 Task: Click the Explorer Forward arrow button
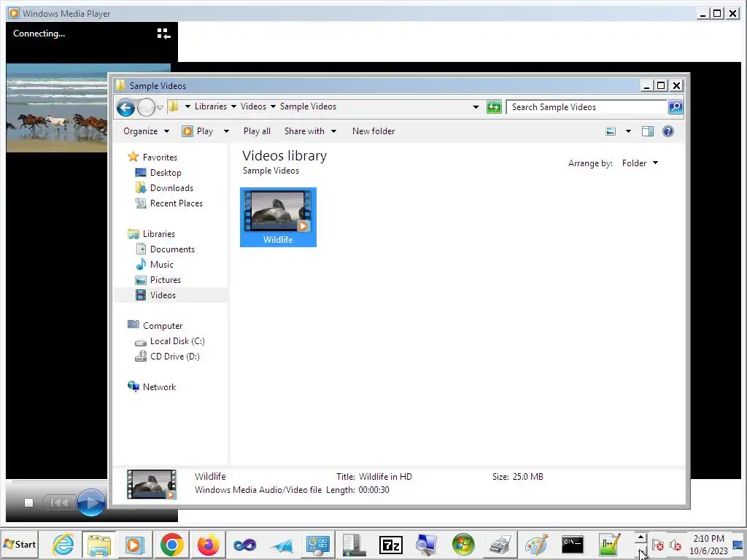point(146,107)
